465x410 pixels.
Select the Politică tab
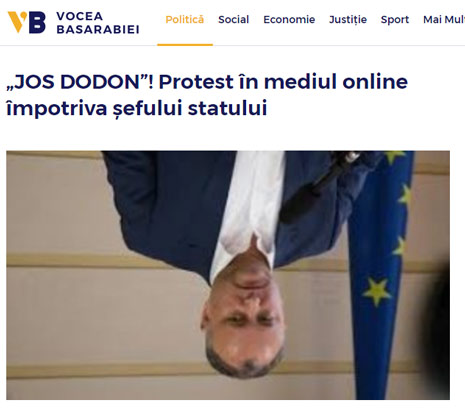coord(185,20)
